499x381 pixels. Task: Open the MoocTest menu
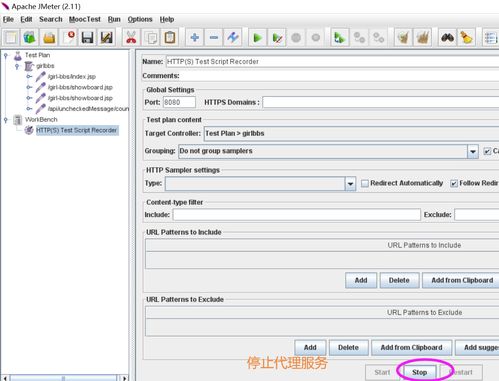[x=85, y=19]
